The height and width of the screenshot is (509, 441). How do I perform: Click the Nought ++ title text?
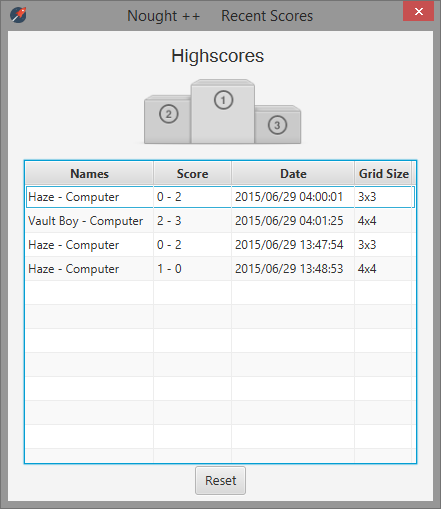coord(163,16)
